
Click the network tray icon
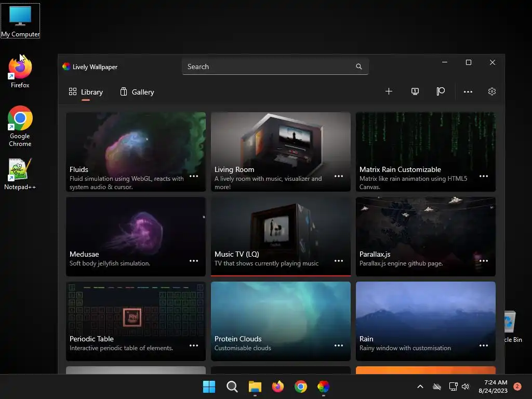pos(453,387)
